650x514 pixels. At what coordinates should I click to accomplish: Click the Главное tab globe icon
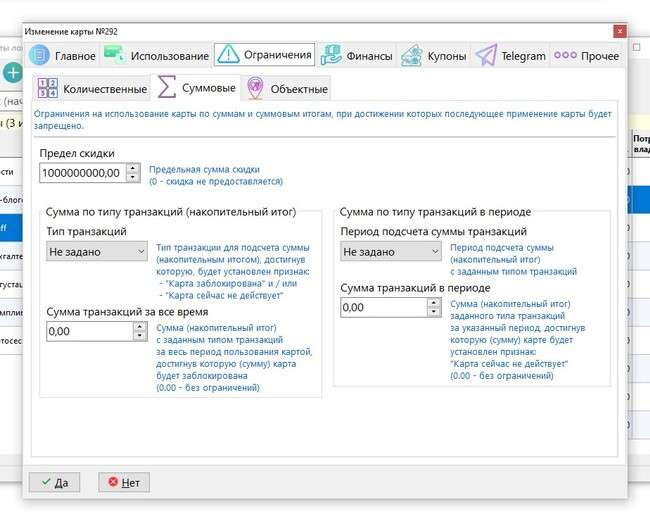(x=39, y=55)
